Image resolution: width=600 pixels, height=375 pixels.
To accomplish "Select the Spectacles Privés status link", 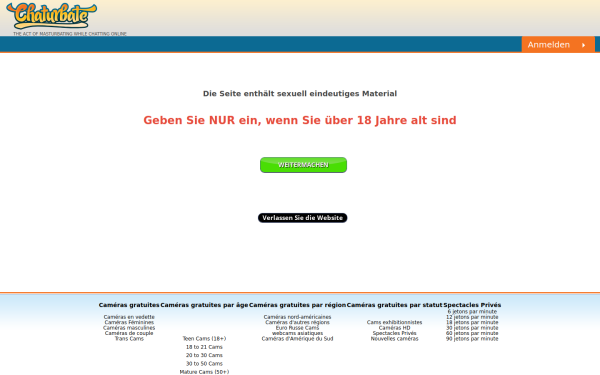I will [394, 333].
